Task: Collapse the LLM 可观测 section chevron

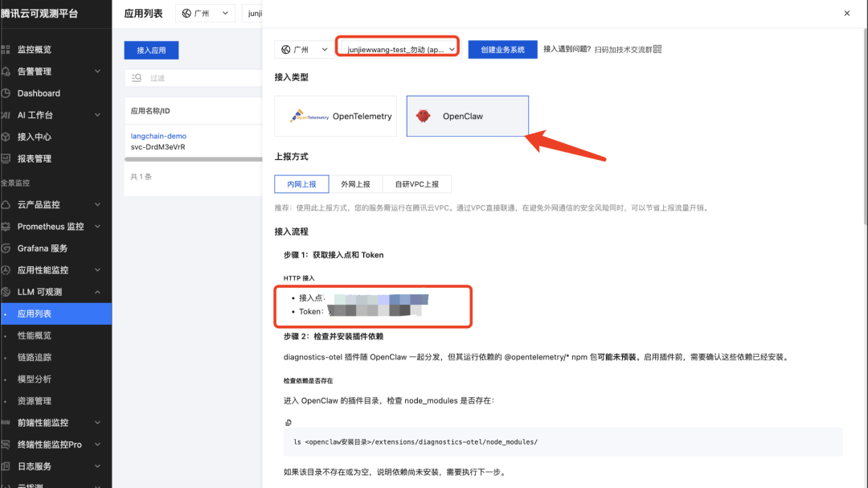Action: (x=97, y=291)
